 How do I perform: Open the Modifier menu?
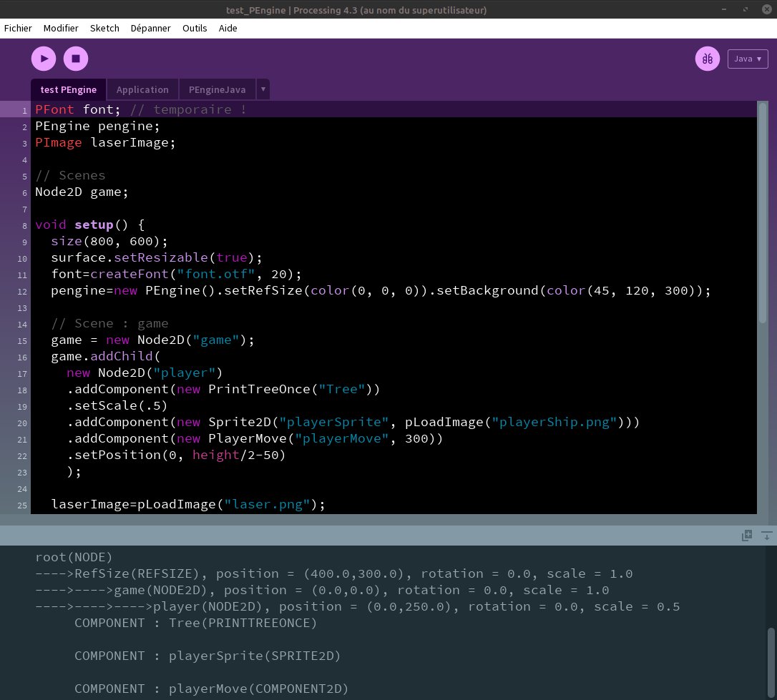coord(61,28)
